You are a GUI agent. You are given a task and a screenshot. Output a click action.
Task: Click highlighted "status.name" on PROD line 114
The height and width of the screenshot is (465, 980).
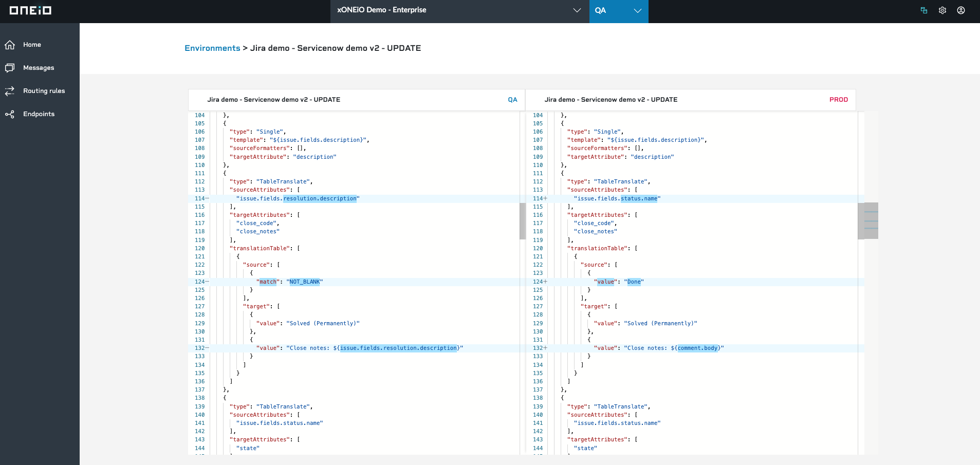tap(639, 198)
